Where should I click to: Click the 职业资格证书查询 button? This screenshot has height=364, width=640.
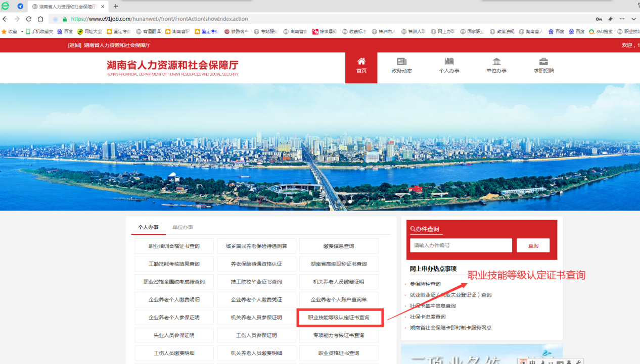pyautogui.click(x=339, y=353)
